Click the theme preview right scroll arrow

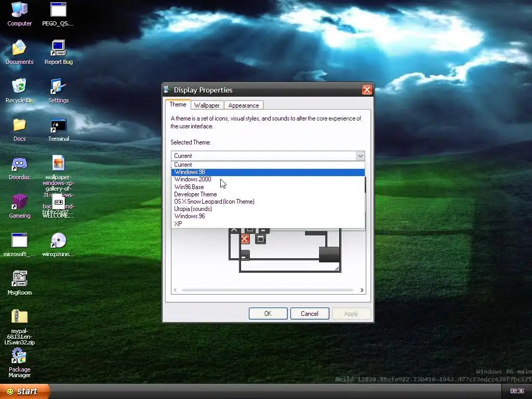pos(362,290)
